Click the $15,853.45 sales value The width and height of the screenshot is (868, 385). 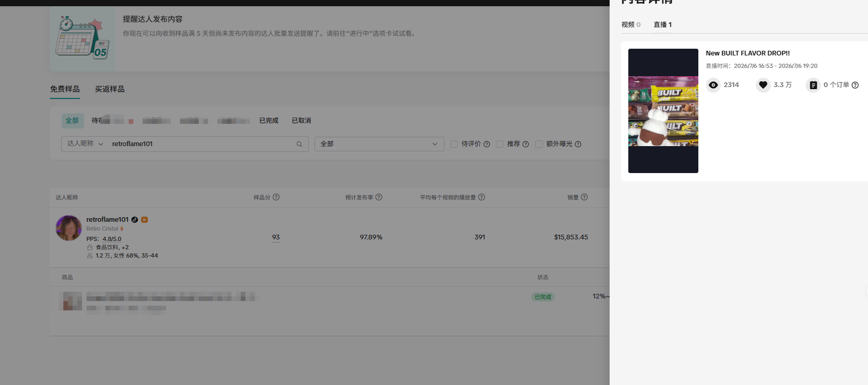click(571, 237)
